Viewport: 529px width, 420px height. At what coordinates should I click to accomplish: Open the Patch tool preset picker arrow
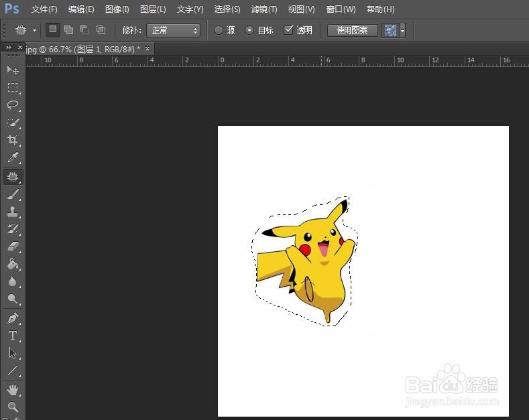(34, 30)
